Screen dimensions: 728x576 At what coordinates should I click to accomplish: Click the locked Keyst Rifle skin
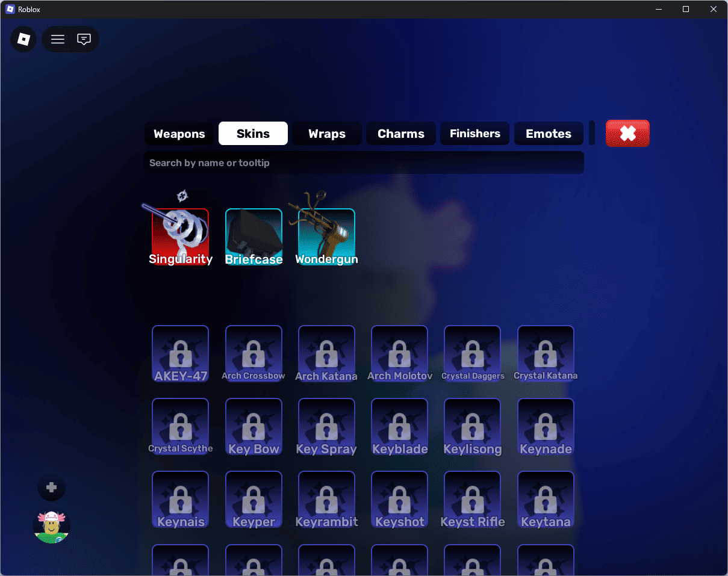tap(473, 500)
